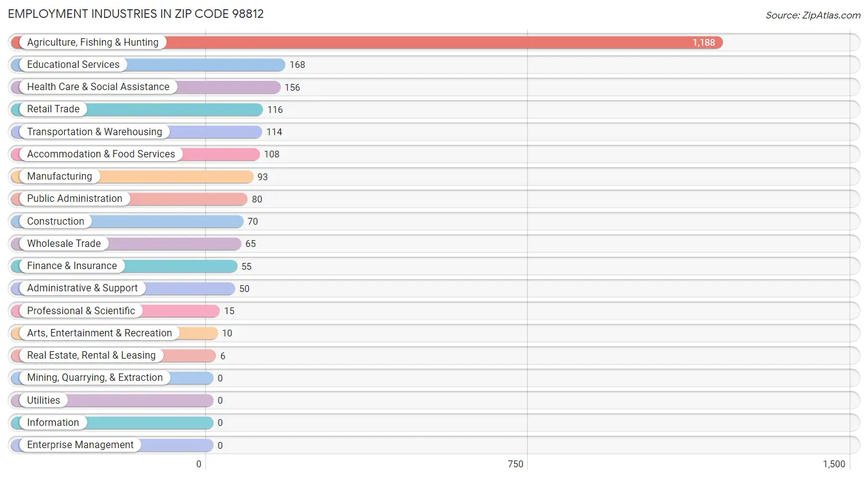Image resolution: width=868 pixels, height=479 pixels.
Task: Click the 'Utilities' label
Action: pyautogui.click(x=44, y=401)
